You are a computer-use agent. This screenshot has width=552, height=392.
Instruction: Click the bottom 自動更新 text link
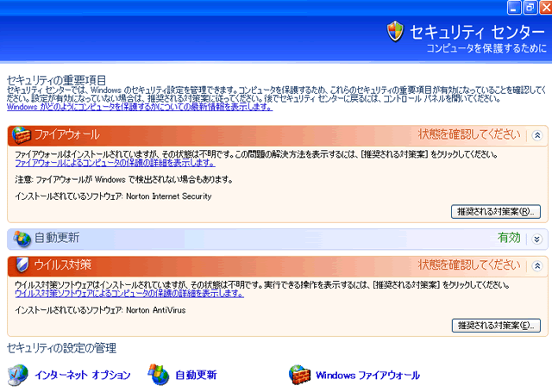click(196, 375)
